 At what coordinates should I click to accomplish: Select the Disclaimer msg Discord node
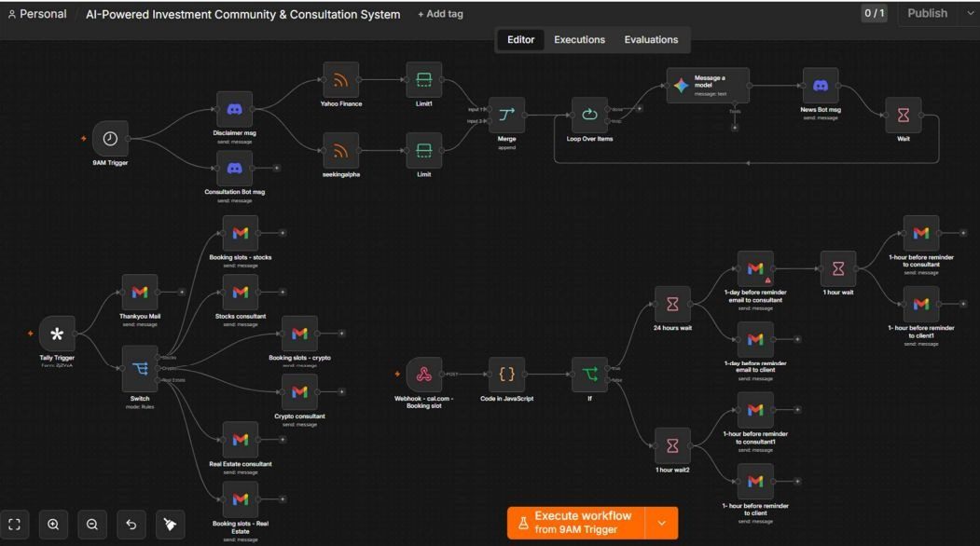pos(234,109)
